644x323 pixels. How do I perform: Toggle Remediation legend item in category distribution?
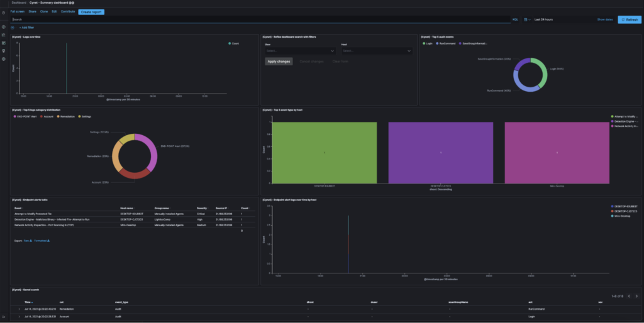tap(65, 116)
